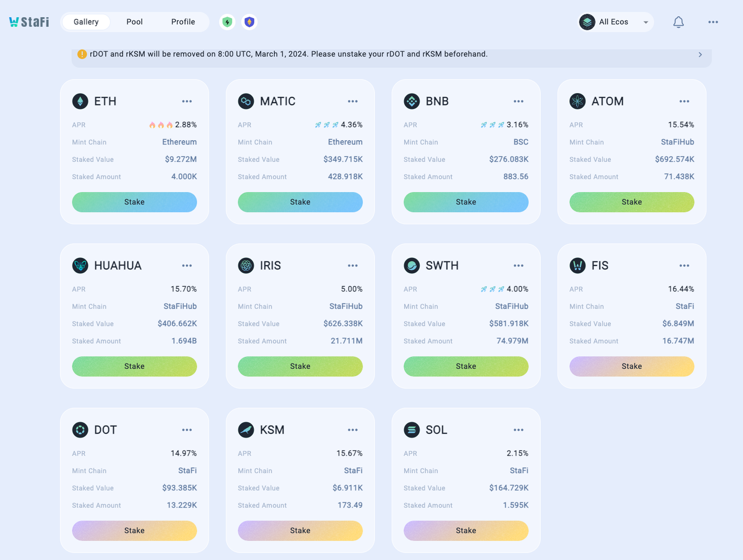
Task: Open the top-right three-dots menu
Action: tap(713, 22)
